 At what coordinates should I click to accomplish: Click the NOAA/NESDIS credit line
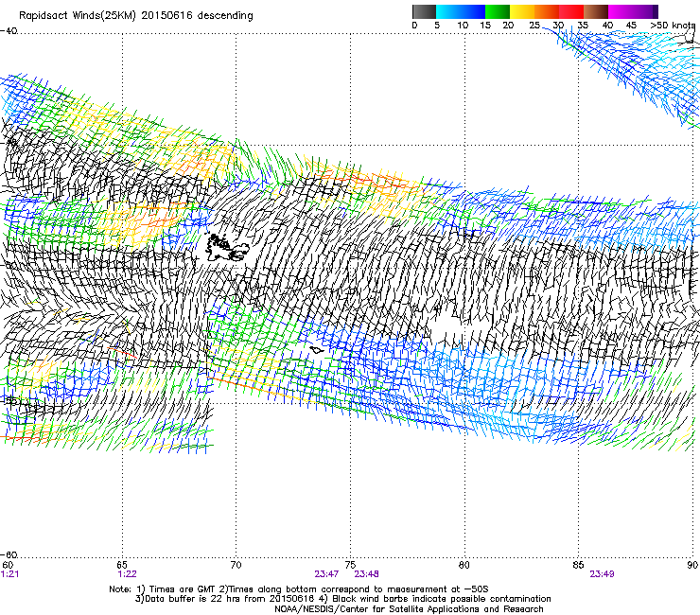(409, 609)
